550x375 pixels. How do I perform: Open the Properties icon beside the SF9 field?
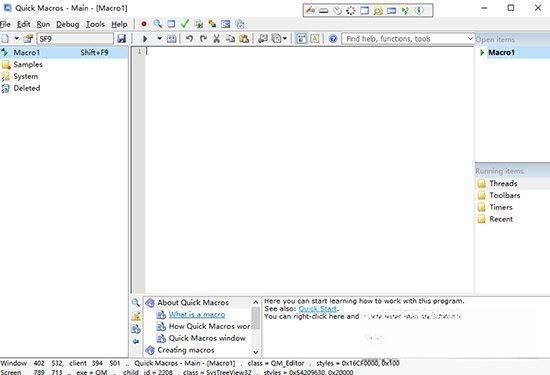click(28, 39)
